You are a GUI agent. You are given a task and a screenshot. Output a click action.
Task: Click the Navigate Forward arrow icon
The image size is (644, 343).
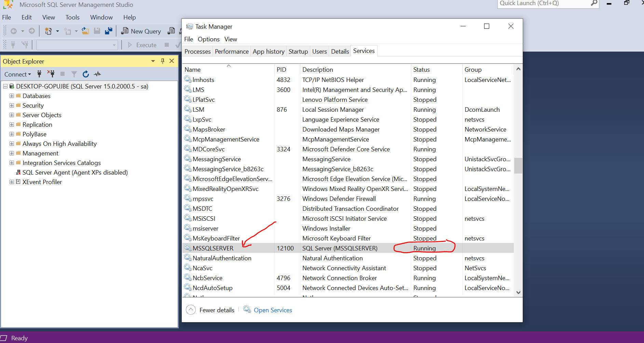(x=32, y=31)
